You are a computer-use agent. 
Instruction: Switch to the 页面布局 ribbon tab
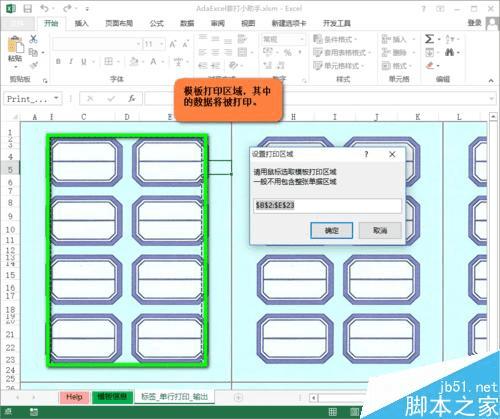(x=119, y=23)
